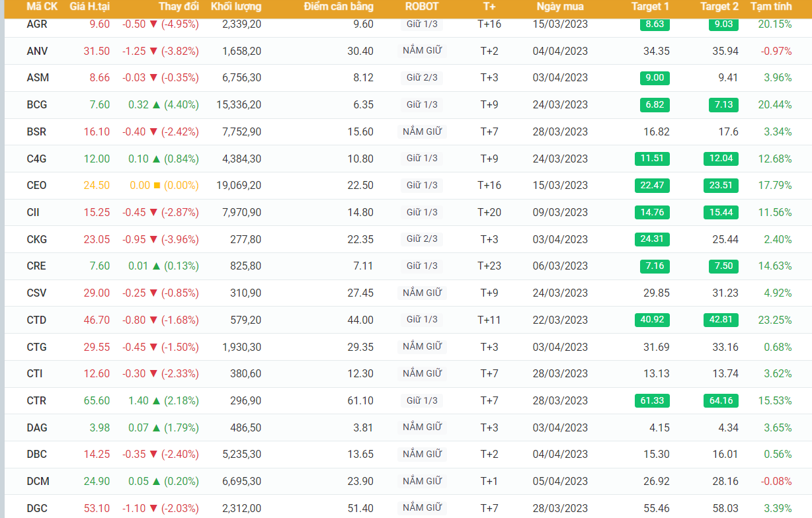This screenshot has height=518, width=812.
Task: Select the DCM ticker symbol
Action: [x=38, y=481]
